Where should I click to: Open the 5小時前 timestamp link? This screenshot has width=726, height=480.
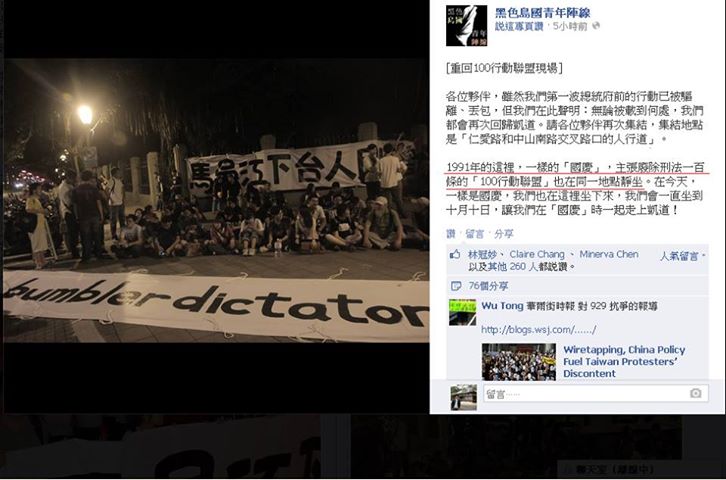click(x=570, y=27)
